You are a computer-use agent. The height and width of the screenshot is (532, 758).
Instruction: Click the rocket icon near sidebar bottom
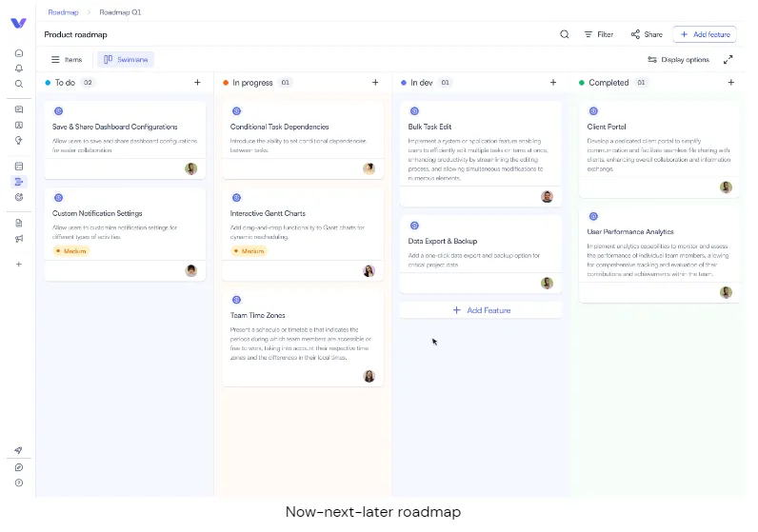19,450
